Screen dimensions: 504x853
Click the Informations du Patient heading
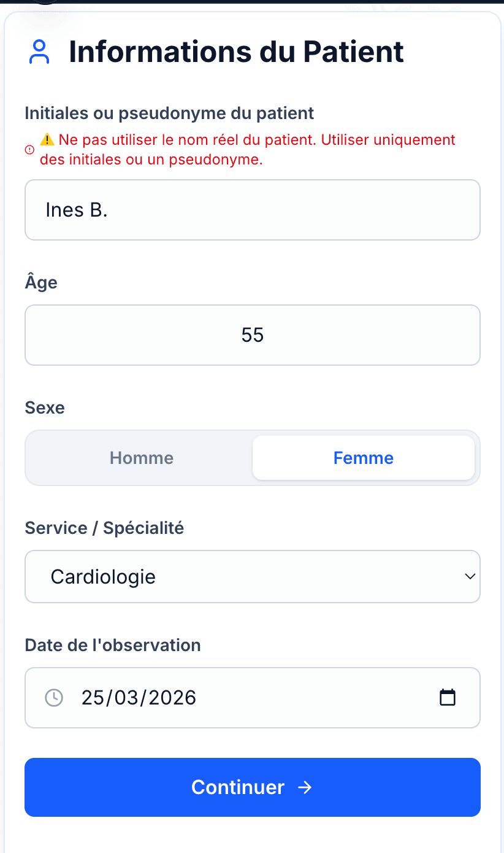point(236,52)
